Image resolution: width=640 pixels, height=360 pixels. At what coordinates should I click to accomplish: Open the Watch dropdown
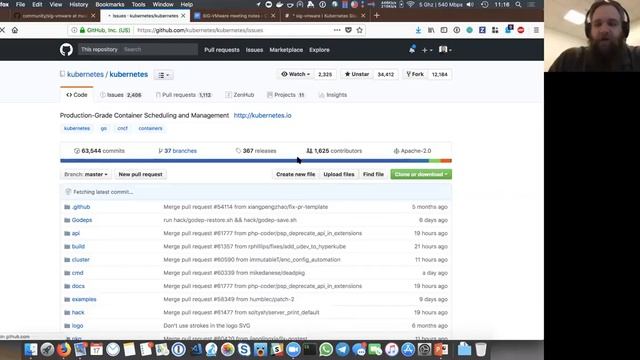pos(296,74)
